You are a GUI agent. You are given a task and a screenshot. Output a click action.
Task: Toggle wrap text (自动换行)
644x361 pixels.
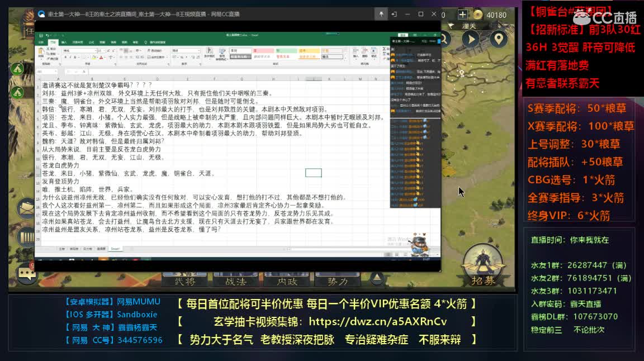coord(154,50)
